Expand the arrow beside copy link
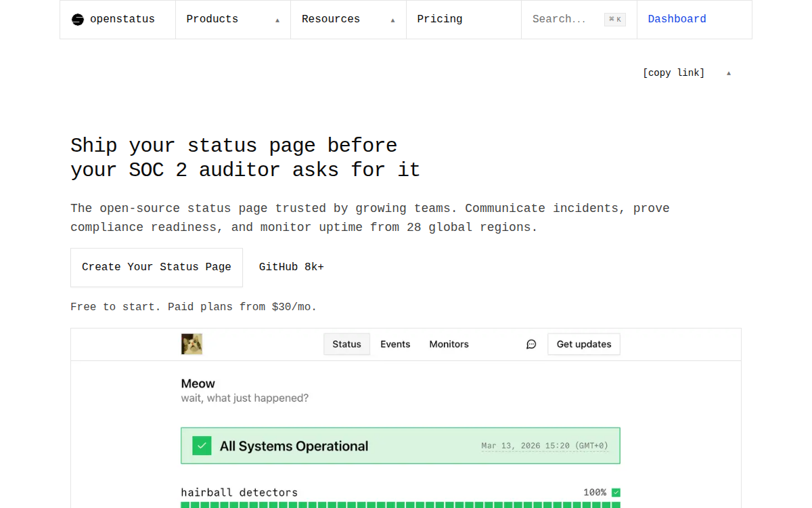The image size is (812, 508). tap(729, 73)
